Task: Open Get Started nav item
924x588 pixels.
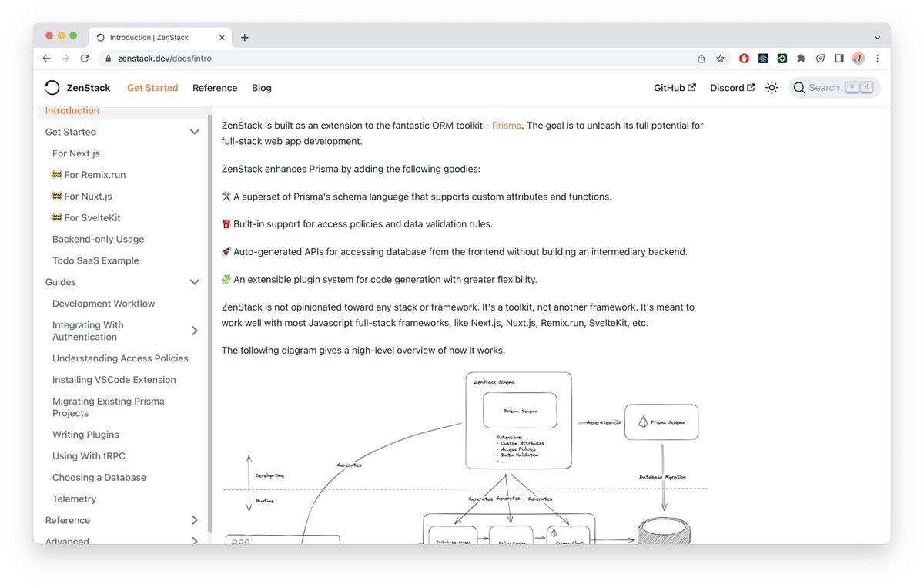Action: pyautogui.click(x=152, y=88)
